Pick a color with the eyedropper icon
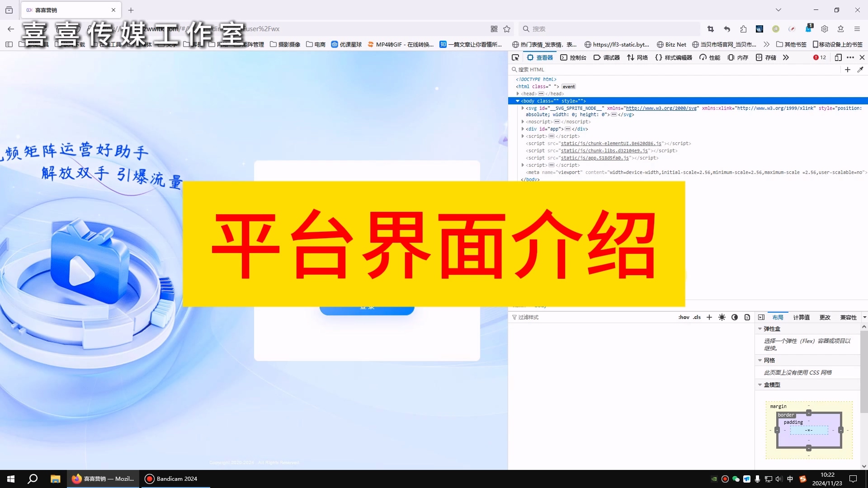The width and height of the screenshot is (868, 488). (860, 70)
